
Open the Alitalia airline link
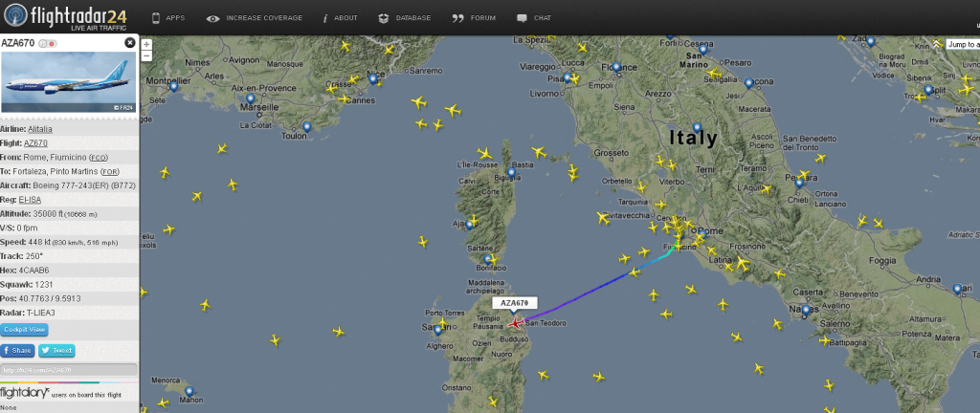[x=40, y=129]
